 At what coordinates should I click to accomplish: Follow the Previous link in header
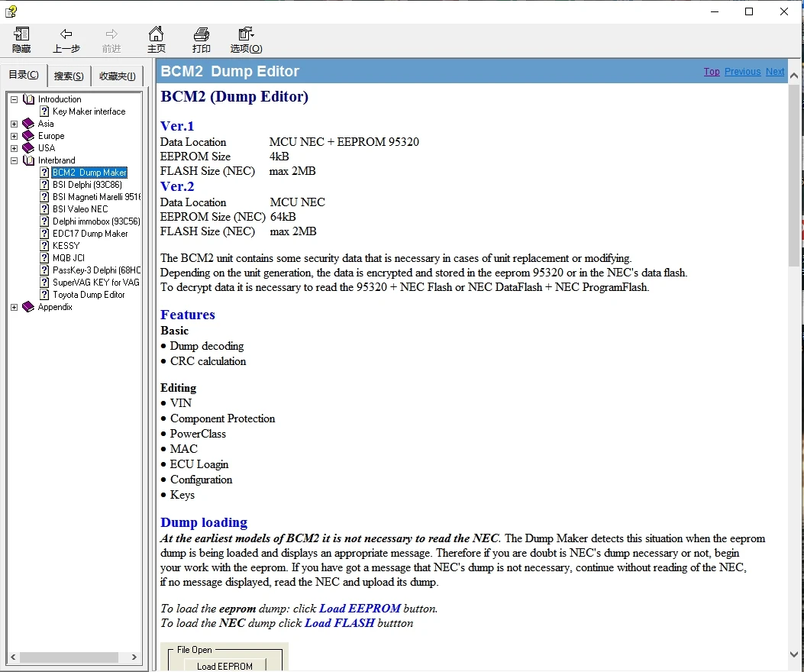[x=742, y=72]
